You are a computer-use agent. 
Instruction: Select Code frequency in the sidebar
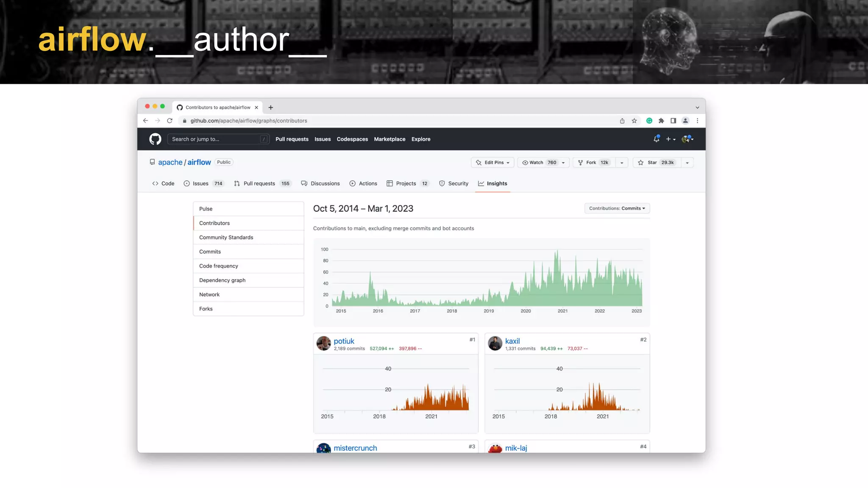coord(218,266)
